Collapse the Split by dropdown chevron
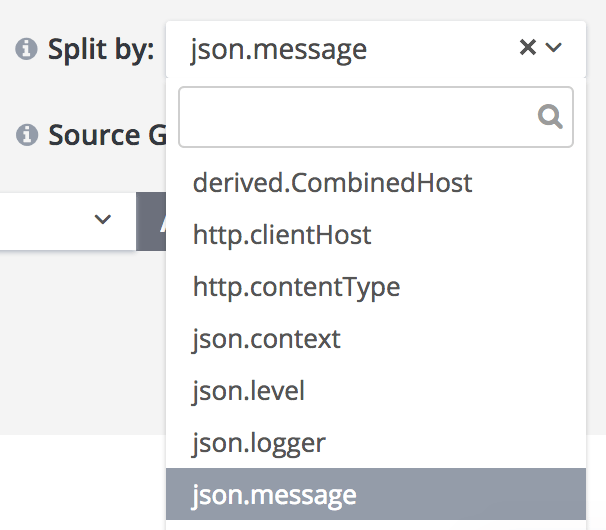The height and width of the screenshot is (530, 606). (554, 47)
